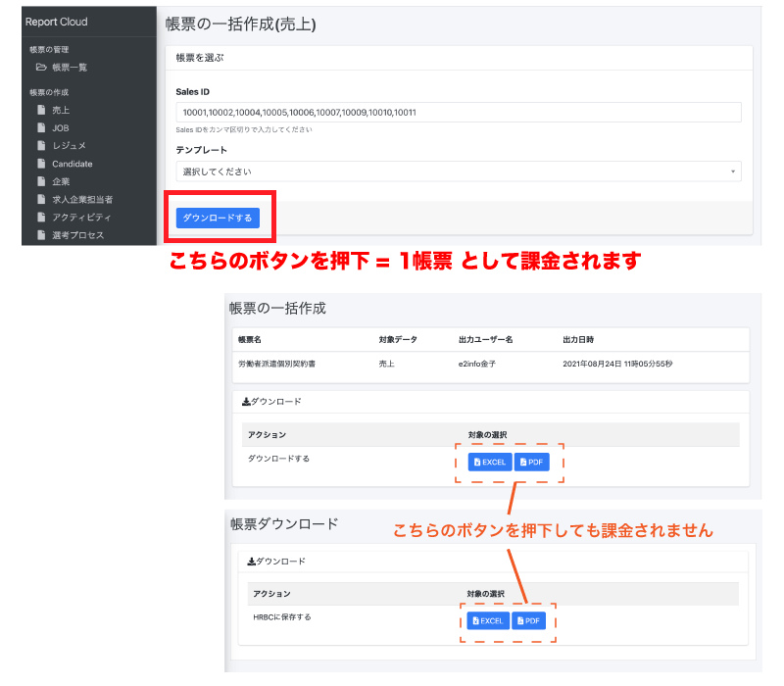Click the file icon next to 売上
The width and height of the screenshot is (784, 686).
point(41,111)
